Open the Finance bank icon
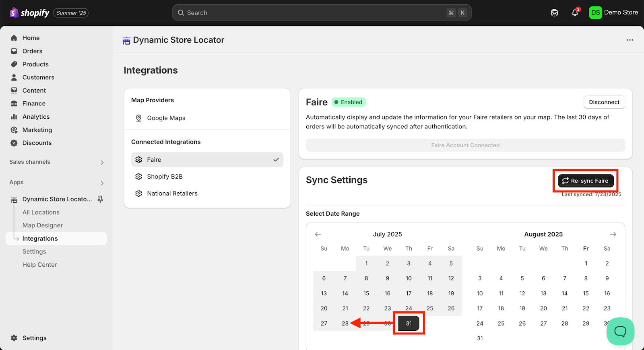644x350 pixels. tap(14, 103)
